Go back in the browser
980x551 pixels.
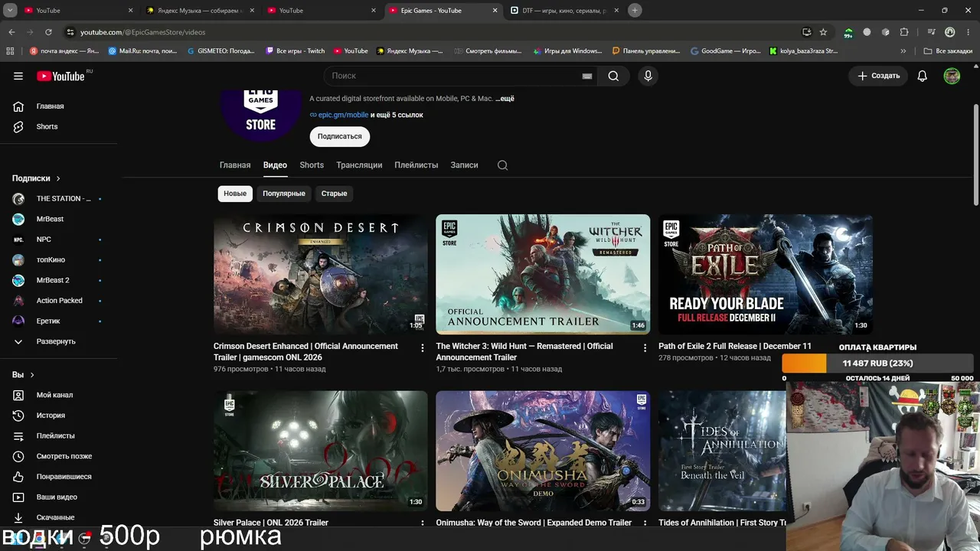[11, 32]
